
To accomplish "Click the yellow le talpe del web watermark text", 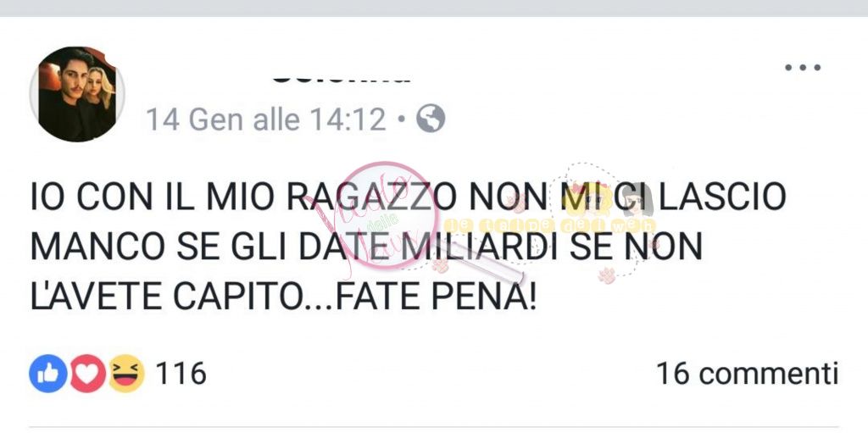I will click(549, 226).
